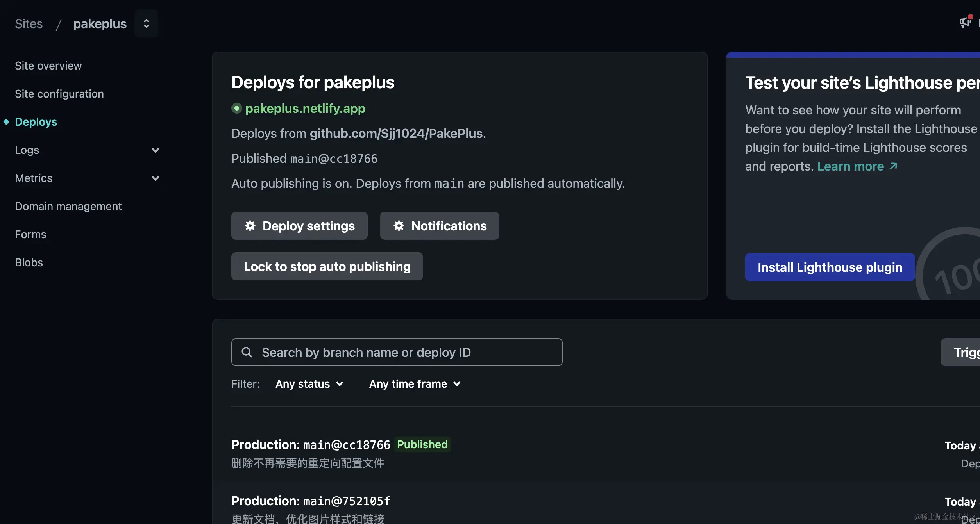The height and width of the screenshot is (524, 980).
Task: Click the search magnifier icon
Action: tap(247, 352)
